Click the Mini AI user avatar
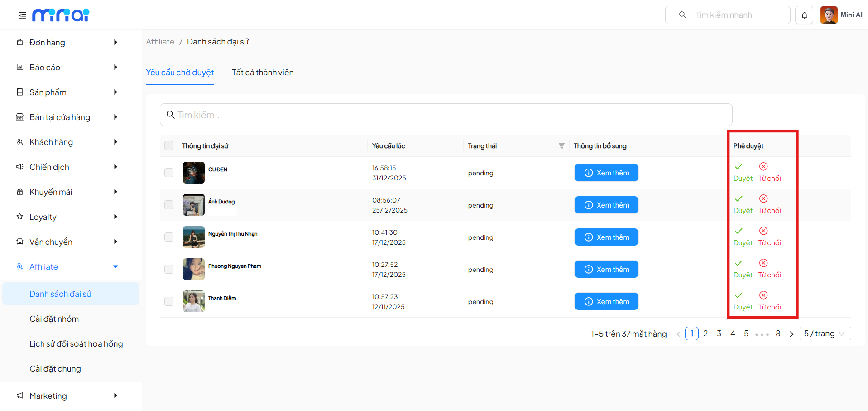The image size is (868, 411). pos(829,15)
